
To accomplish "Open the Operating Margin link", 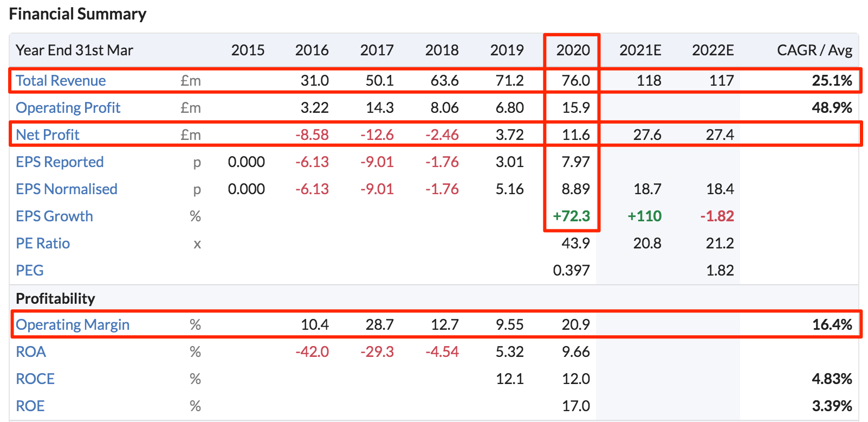I will coord(73,324).
